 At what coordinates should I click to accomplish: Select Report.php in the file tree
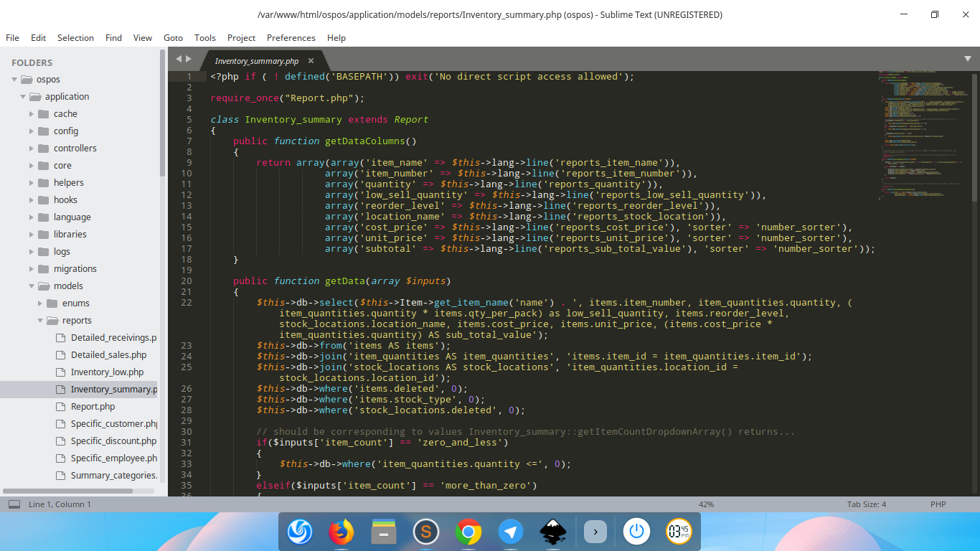[x=93, y=406]
